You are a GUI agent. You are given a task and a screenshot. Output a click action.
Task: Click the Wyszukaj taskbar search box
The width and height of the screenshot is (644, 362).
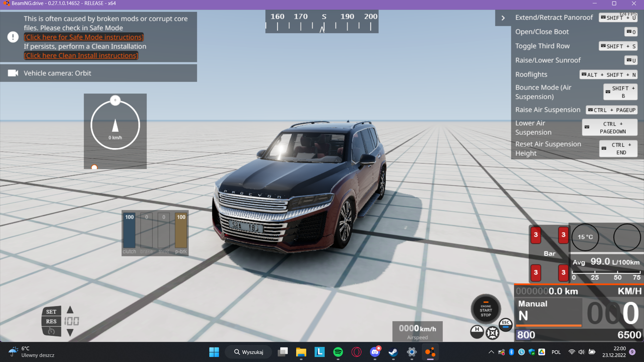pos(249,352)
